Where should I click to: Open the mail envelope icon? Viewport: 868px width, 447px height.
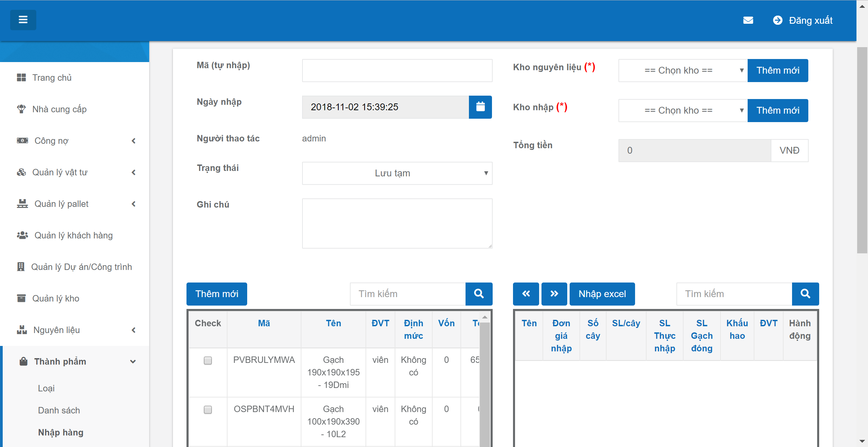748,20
